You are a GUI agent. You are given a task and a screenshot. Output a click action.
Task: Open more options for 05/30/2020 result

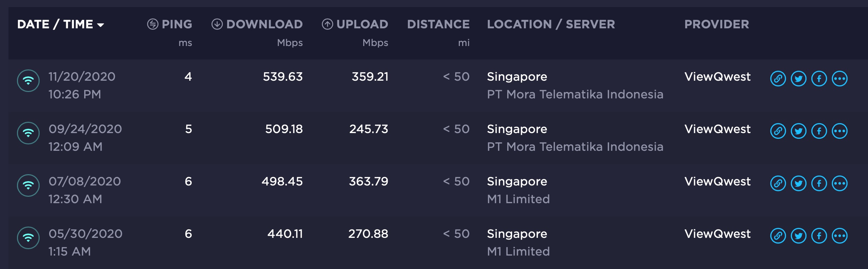(x=839, y=236)
